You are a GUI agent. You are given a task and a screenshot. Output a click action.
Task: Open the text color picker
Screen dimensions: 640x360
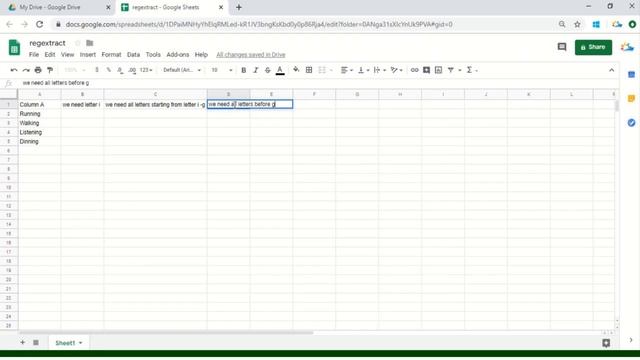tap(280, 70)
